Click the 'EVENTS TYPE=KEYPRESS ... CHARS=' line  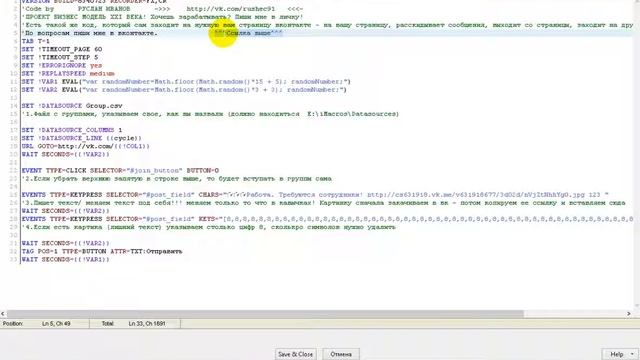pos(315,195)
